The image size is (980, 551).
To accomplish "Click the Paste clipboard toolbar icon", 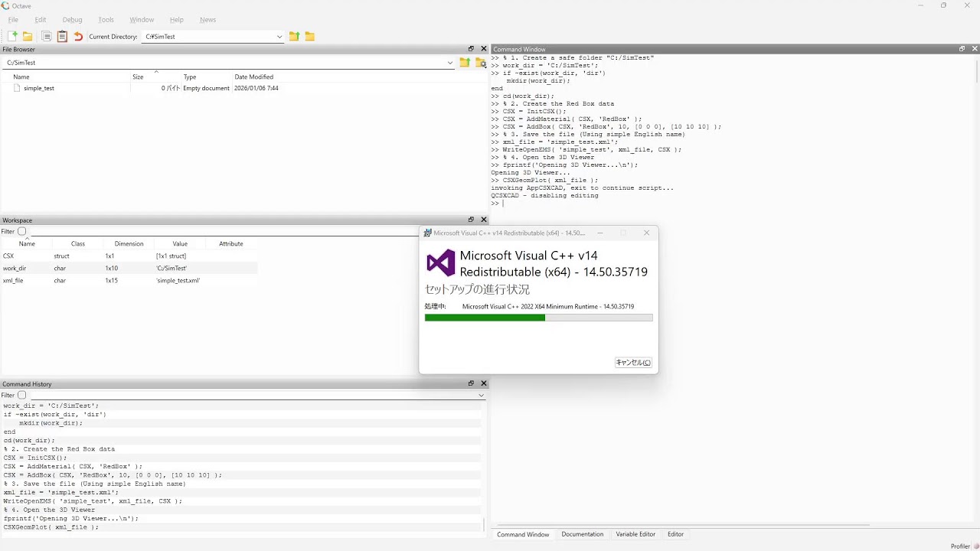I will pos(62,36).
